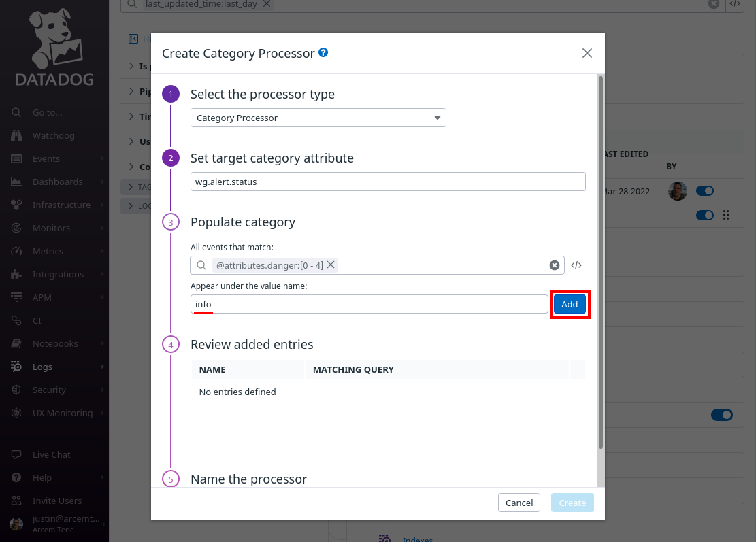Open the Category Processor type dropdown

[x=318, y=118]
